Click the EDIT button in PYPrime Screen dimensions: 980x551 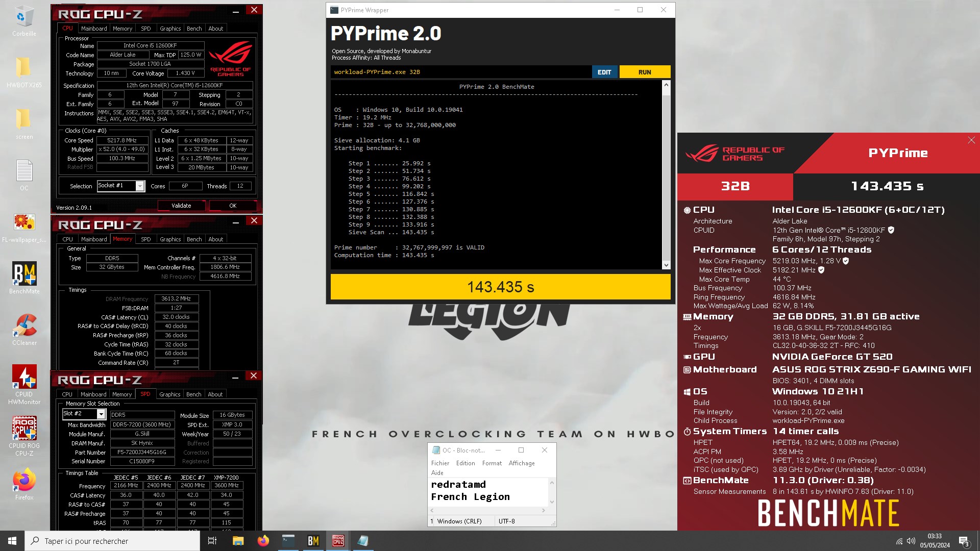pyautogui.click(x=605, y=72)
